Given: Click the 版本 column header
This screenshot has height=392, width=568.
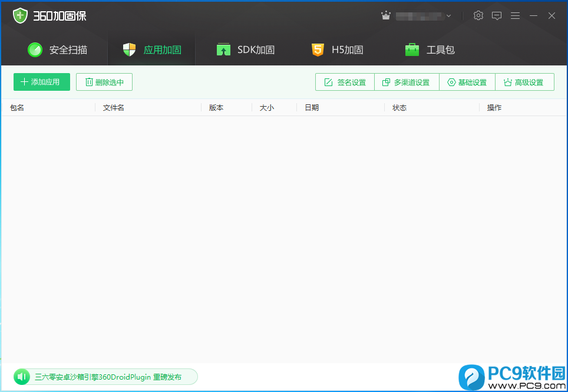Looking at the screenshot, I should click(216, 108).
